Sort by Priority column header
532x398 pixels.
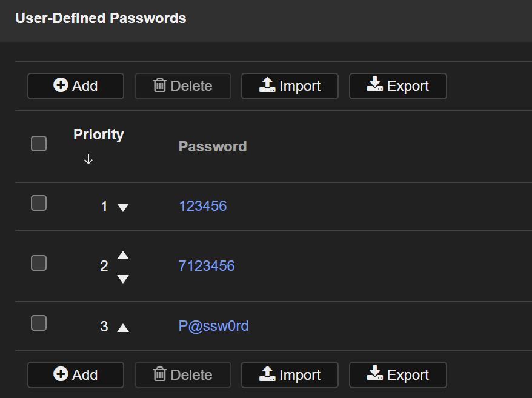[x=98, y=135]
